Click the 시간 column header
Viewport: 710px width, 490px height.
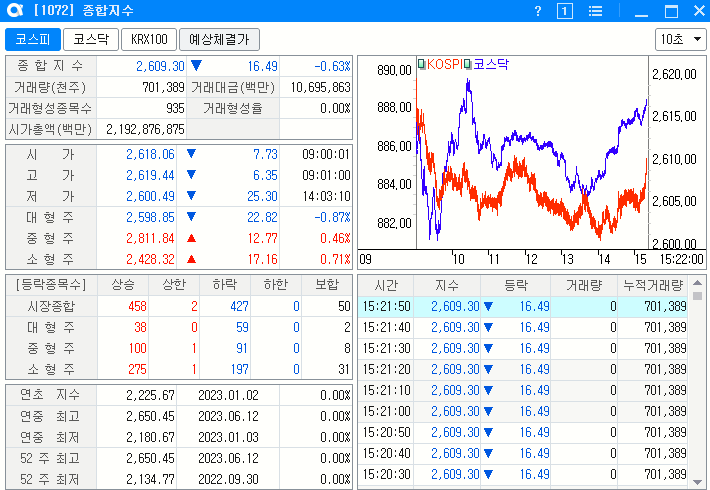click(386, 285)
